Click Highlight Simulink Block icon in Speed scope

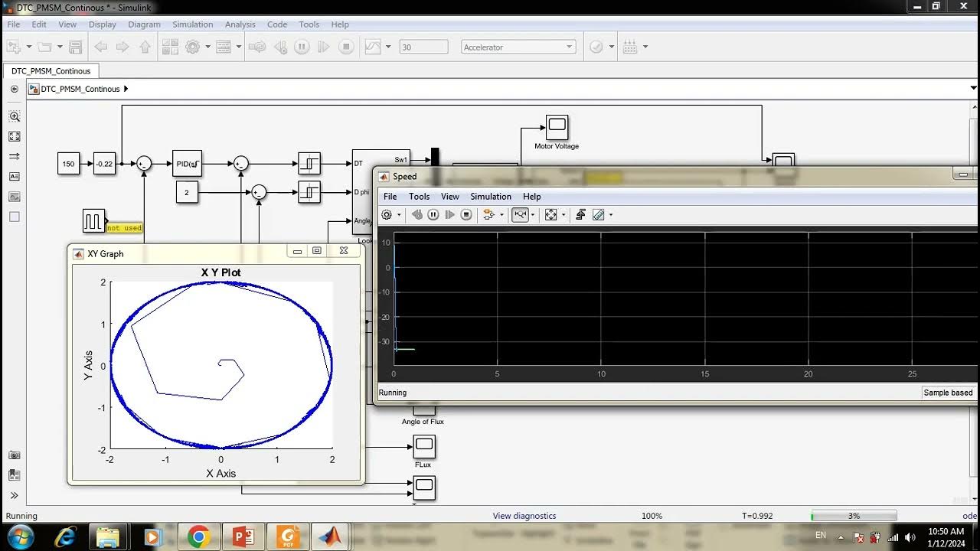(x=488, y=215)
